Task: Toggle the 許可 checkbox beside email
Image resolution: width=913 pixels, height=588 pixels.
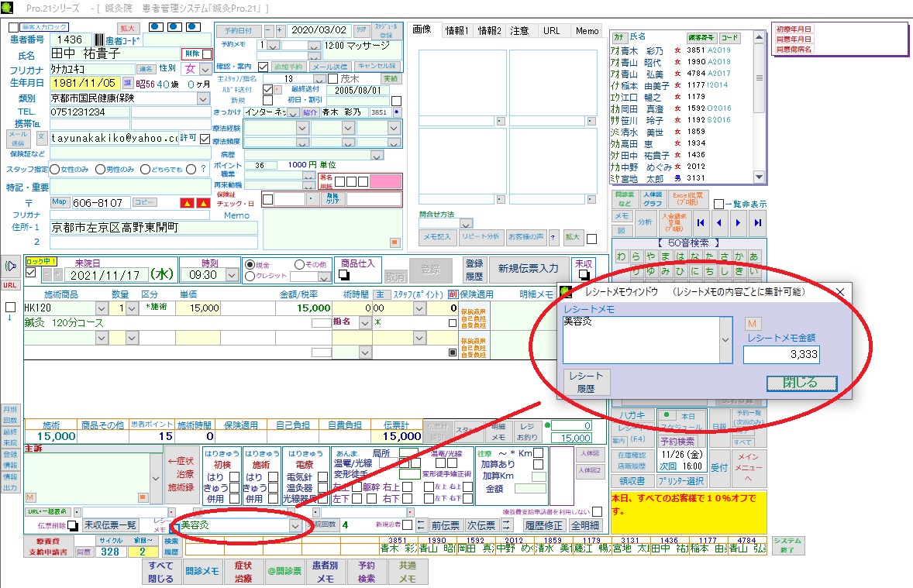Action: point(205,139)
